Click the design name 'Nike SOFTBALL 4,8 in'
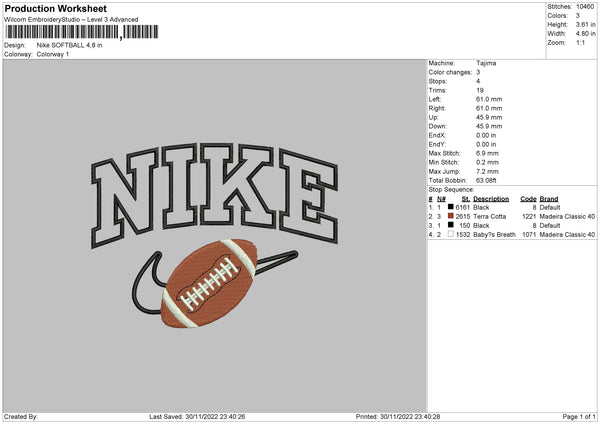 point(69,45)
